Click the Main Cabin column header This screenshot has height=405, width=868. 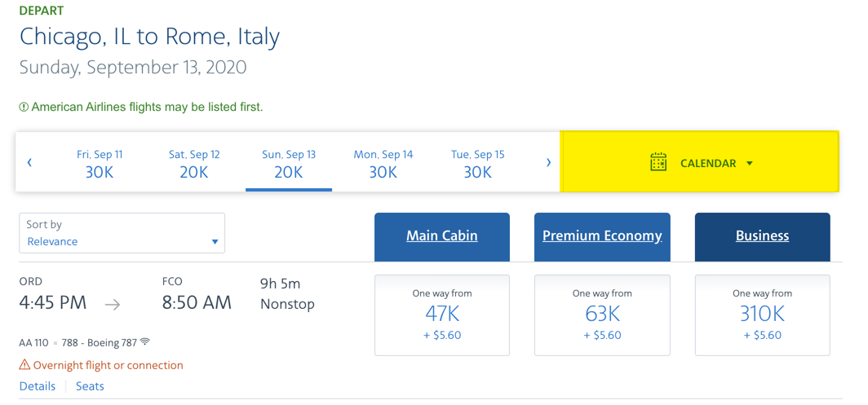pyautogui.click(x=442, y=237)
